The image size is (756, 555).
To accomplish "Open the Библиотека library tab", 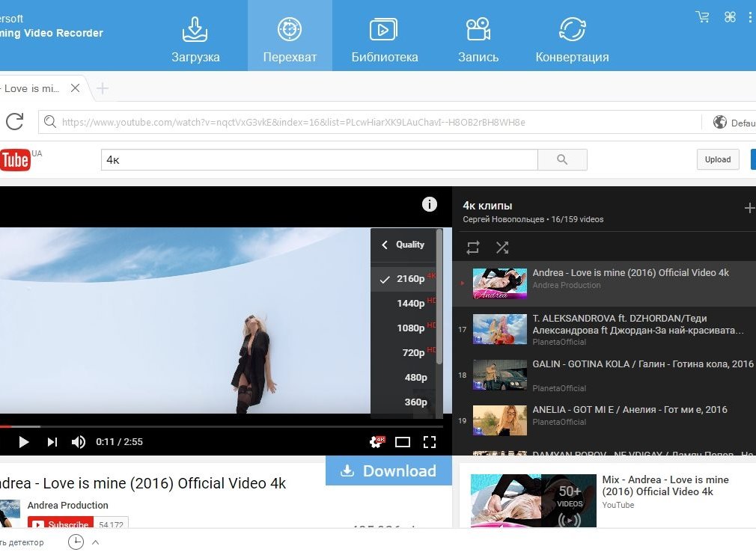I will (x=384, y=40).
